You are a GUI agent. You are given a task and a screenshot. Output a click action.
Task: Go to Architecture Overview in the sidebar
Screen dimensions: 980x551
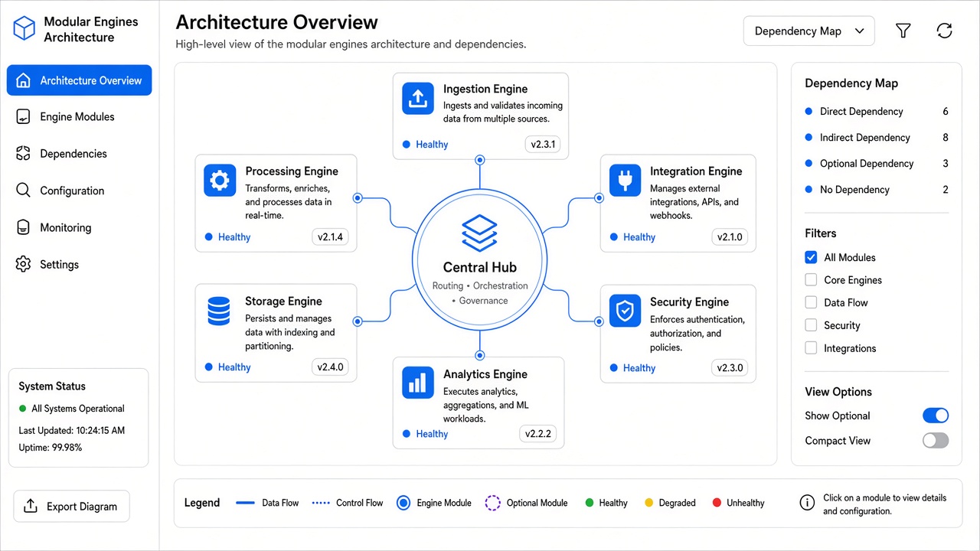tap(80, 80)
